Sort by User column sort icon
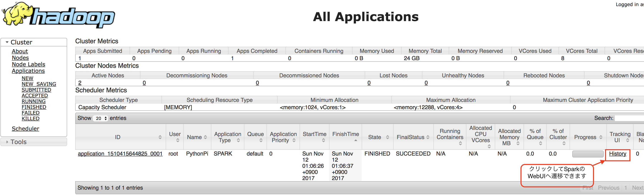This screenshot has height=195, width=644. (x=178, y=140)
